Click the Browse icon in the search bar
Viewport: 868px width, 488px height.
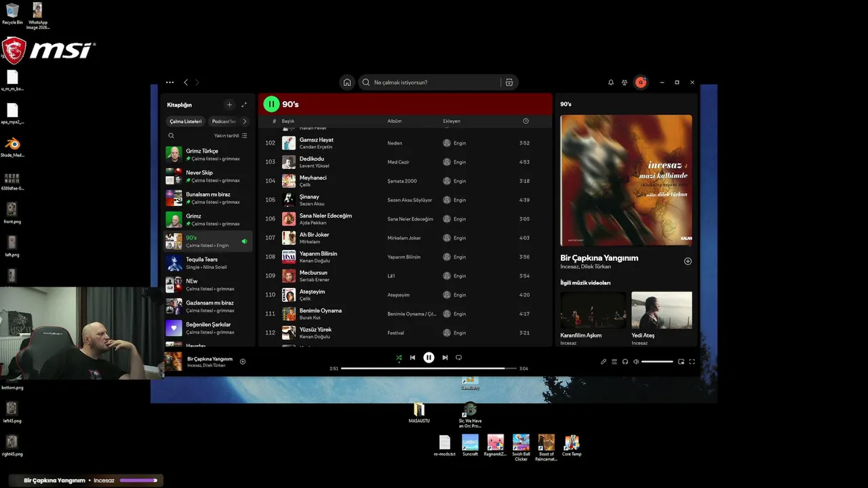tap(509, 82)
